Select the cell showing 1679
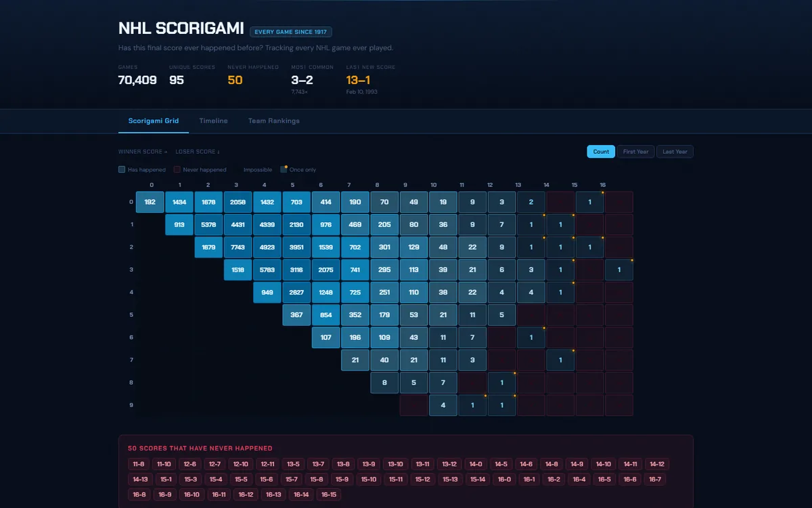The width and height of the screenshot is (812, 508). [x=209, y=247]
